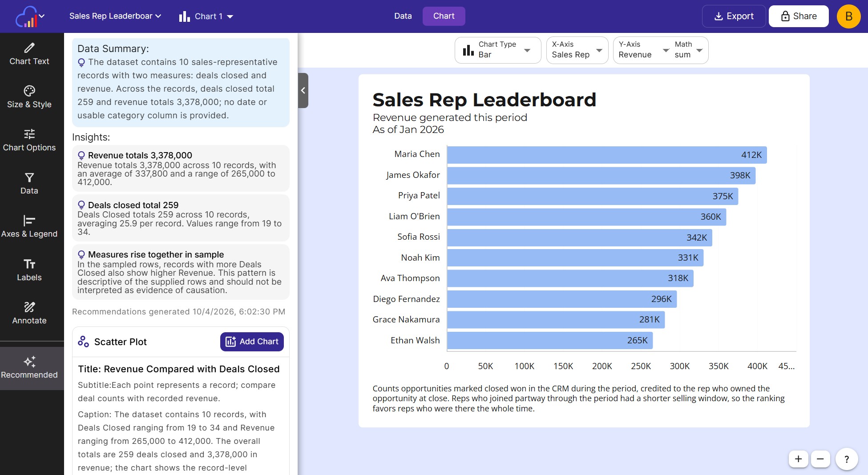Open the Labels panel
868x475 pixels.
pos(29,270)
